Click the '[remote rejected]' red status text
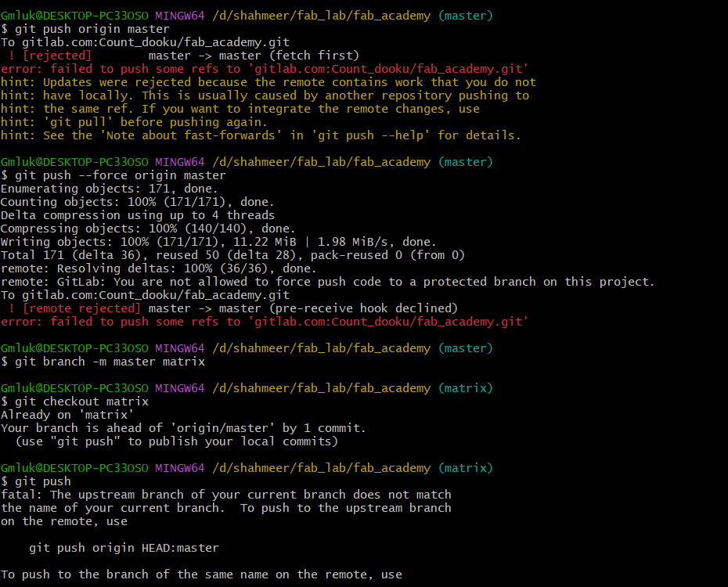The width and height of the screenshot is (728, 587). click(81, 308)
